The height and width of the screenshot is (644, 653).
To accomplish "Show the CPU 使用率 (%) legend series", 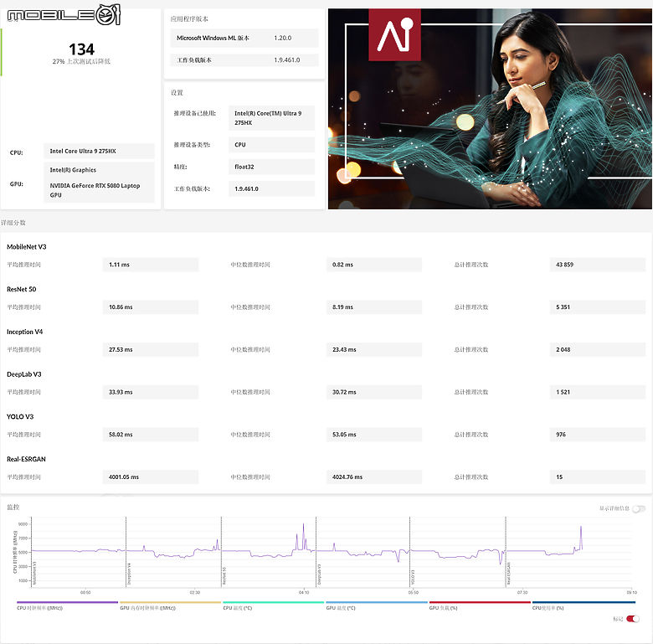I will pyautogui.click(x=584, y=605).
